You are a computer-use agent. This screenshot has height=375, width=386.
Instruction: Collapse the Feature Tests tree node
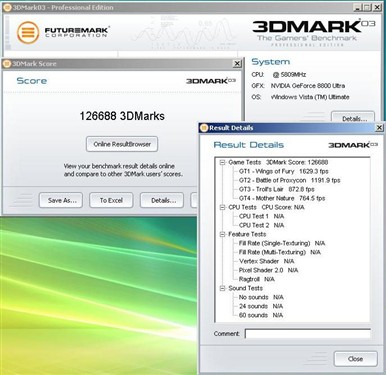pos(222,235)
